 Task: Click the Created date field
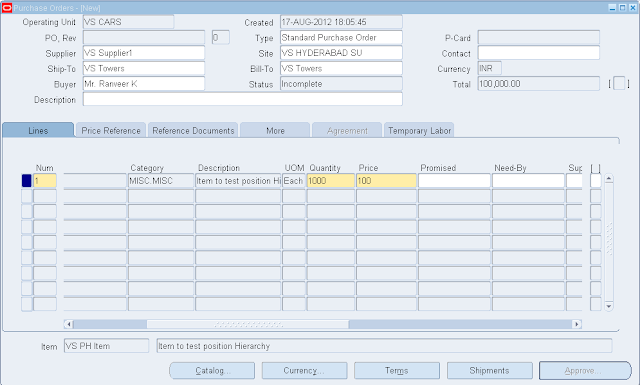click(341, 22)
